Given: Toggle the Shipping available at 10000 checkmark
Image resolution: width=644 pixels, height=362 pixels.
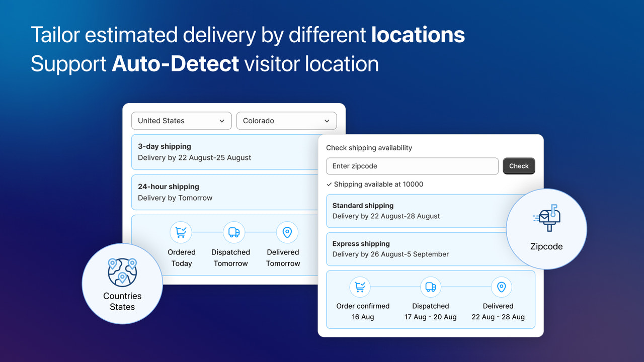Looking at the screenshot, I should 329,185.
